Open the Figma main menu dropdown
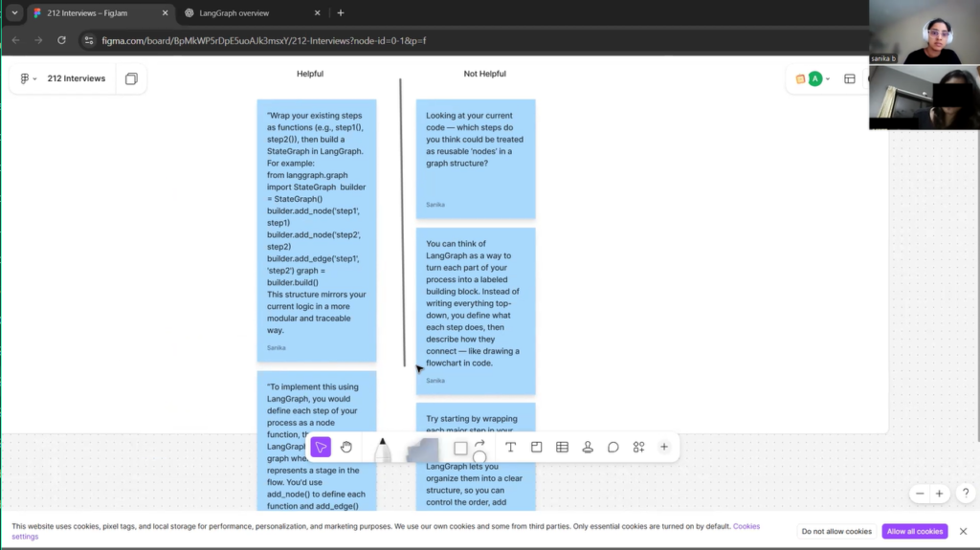Viewport: 980px width, 550px height. click(28, 78)
